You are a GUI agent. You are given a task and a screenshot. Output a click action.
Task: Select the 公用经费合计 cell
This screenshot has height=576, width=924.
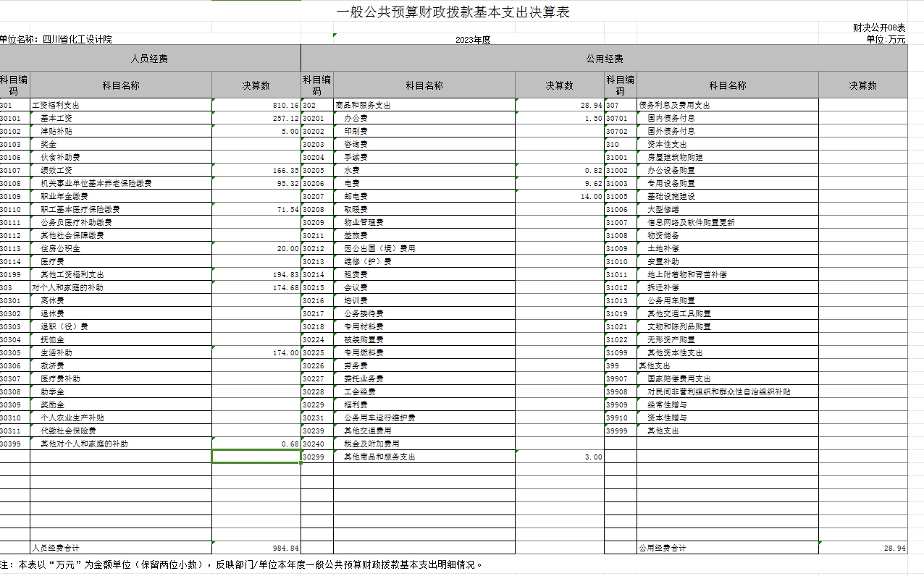[x=728, y=548]
